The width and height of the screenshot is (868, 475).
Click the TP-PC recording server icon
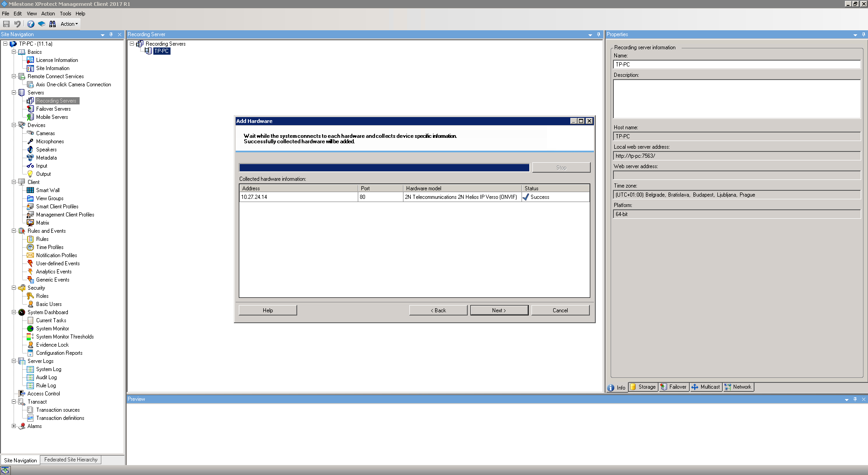[148, 51]
